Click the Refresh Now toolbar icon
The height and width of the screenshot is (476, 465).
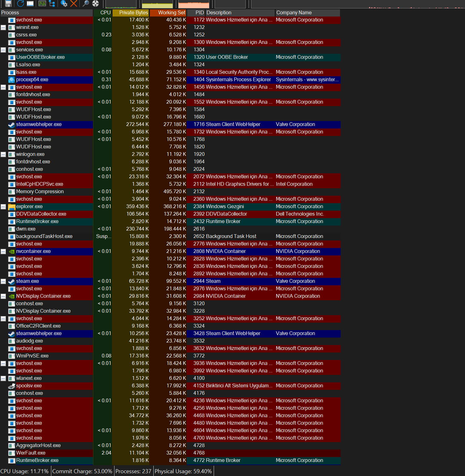pos(21,3)
